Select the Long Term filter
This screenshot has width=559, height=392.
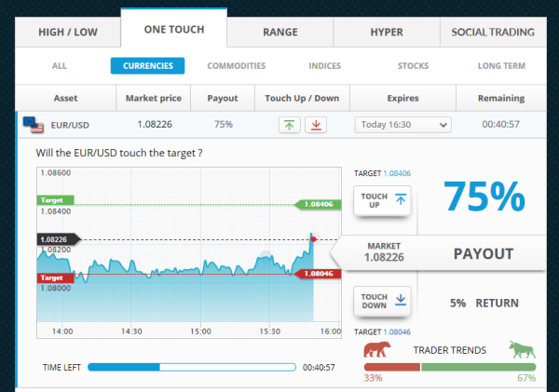[501, 66]
